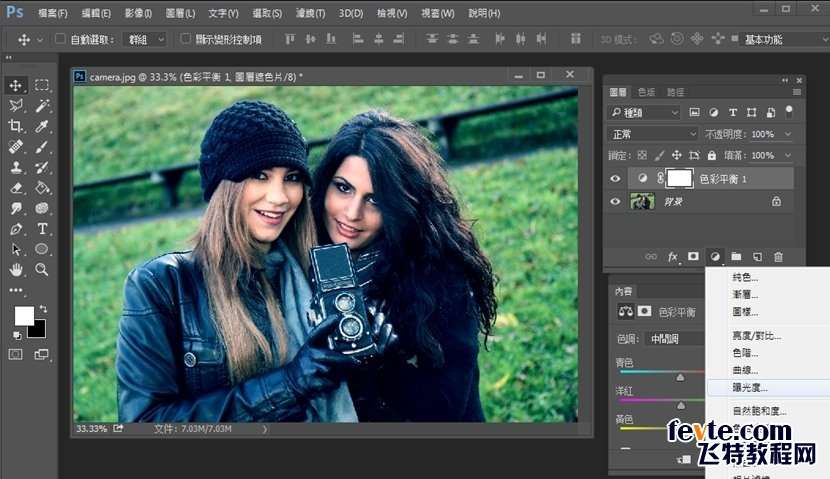Screen dimensions: 830x479
Task: Enable the 顯示變形控制項 checkbox
Action: click(x=185, y=39)
